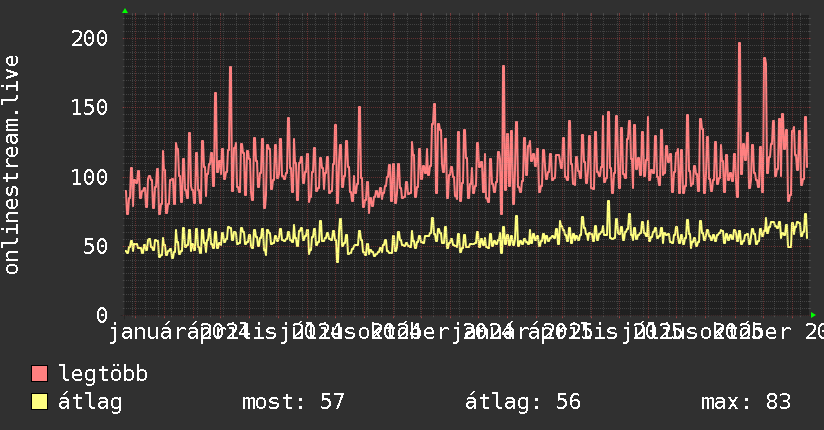Click the green arrow atop the y-axis
The height and width of the screenshot is (430, 824).
pyautogui.click(x=125, y=11)
